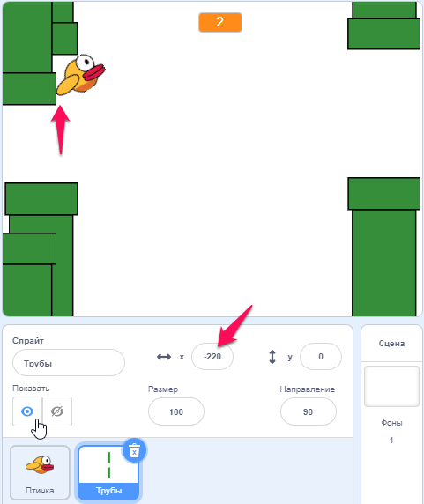Click the y coordinate field showing 0

tap(321, 357)
